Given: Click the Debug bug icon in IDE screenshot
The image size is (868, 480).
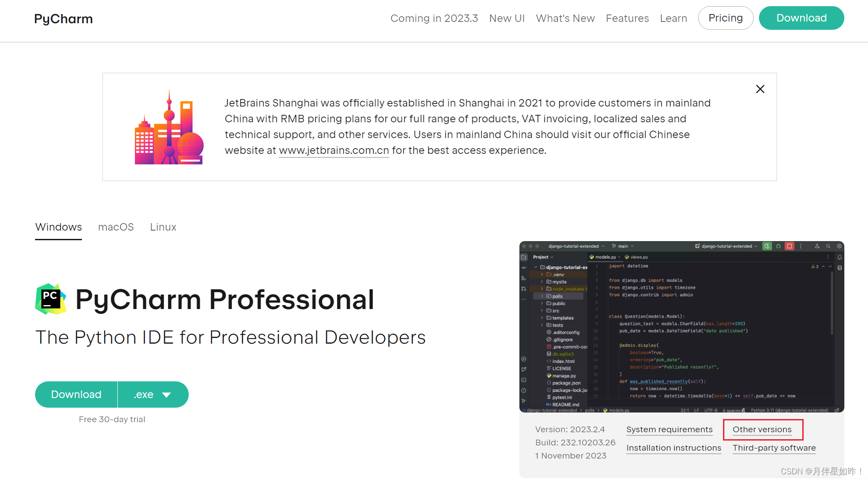Looking at the screenshot, I should coord(778,246).
